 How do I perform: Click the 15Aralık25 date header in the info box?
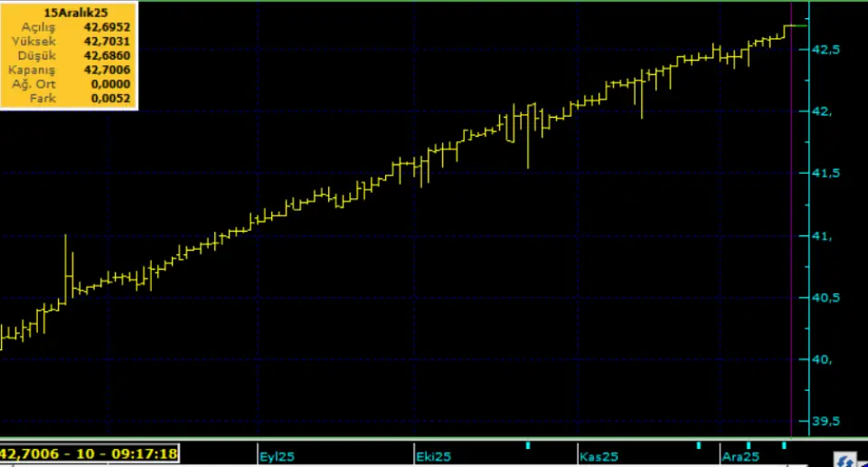pyautogui.click(x=70, y=14)
